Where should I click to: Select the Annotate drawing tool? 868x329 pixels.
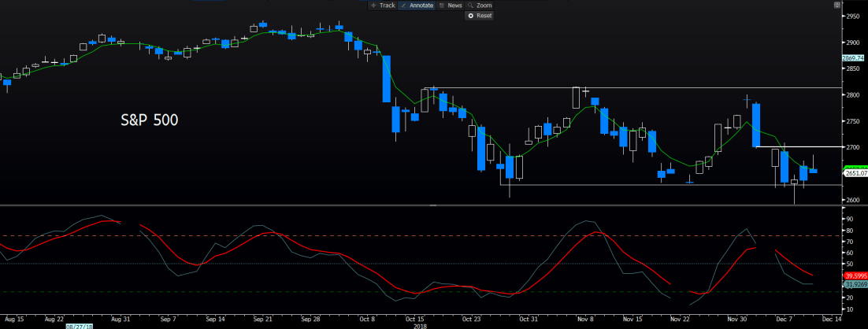pyautogui.click(x=417, y=5)
